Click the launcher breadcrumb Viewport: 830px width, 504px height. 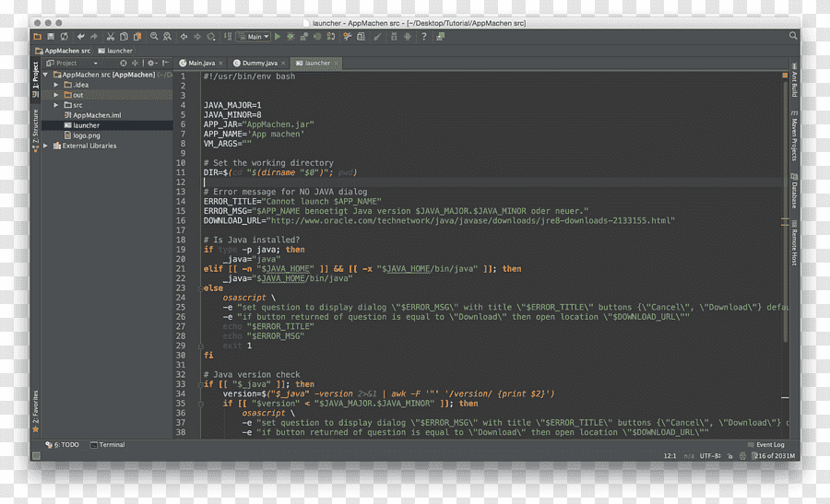coord(115,51)
